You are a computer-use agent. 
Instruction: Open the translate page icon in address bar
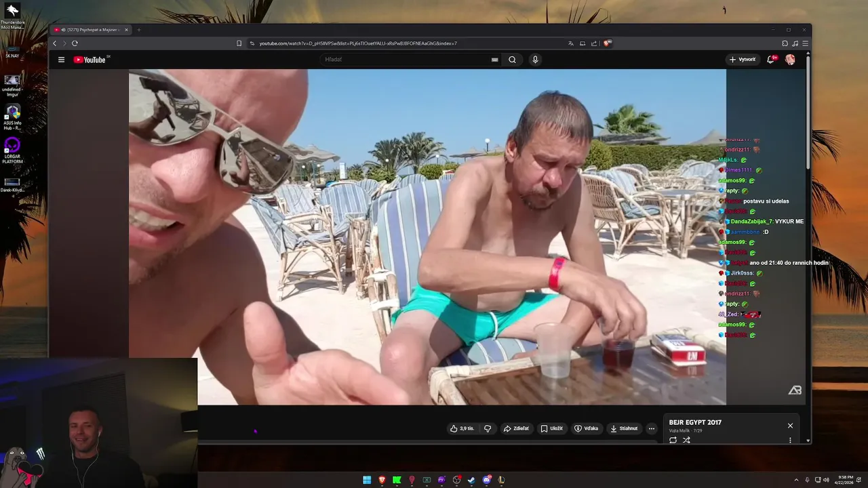(571, 43)
